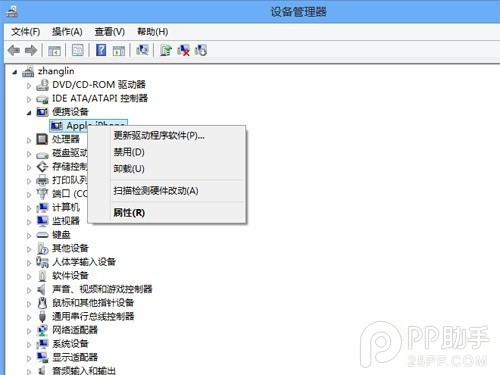Click the 便携设备 category icon
Screen dimensions: 500x375
42,112
